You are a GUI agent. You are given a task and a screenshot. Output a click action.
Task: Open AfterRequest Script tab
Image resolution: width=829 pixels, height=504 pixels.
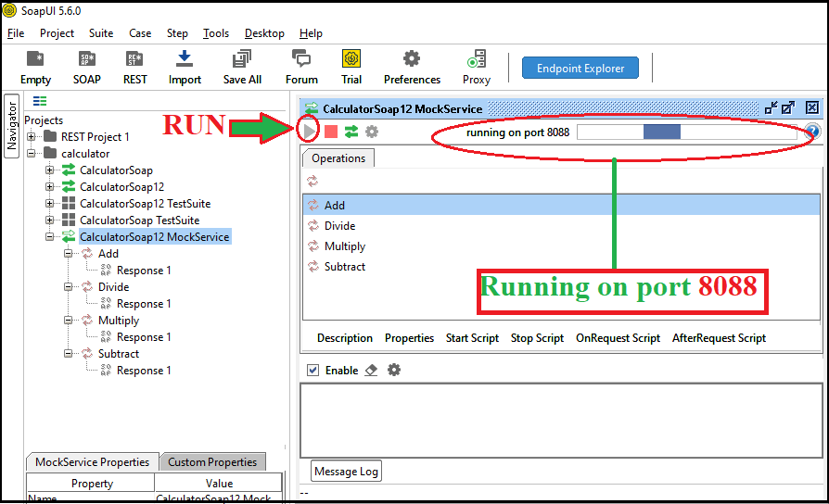pyautogui.click(x=719, y=337)
